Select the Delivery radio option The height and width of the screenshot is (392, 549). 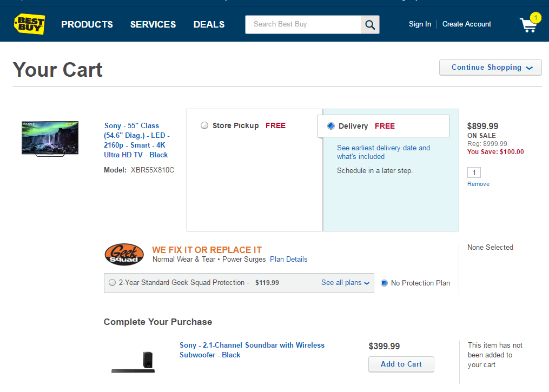click(x=331, y=126)
